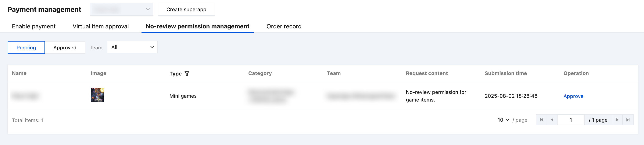Open the Enable payment tab

34,26
